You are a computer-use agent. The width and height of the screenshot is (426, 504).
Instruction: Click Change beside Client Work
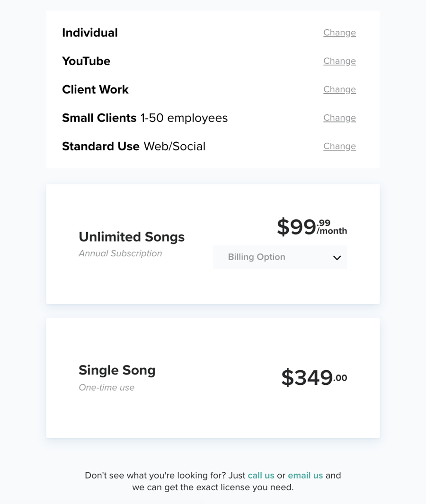339,89
